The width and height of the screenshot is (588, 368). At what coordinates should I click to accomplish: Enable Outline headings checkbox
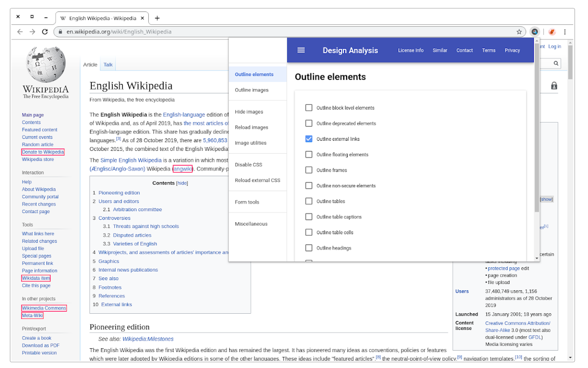pos(309,248)
